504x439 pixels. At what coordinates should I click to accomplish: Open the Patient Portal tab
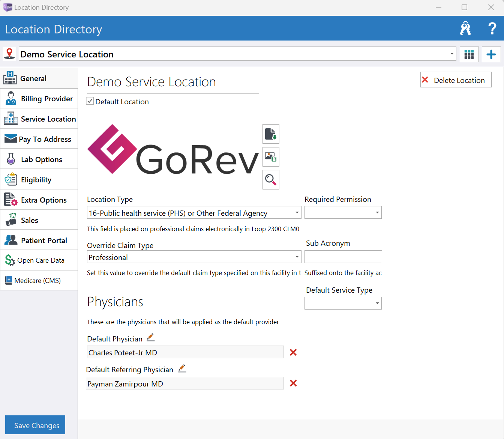[39, 240]
